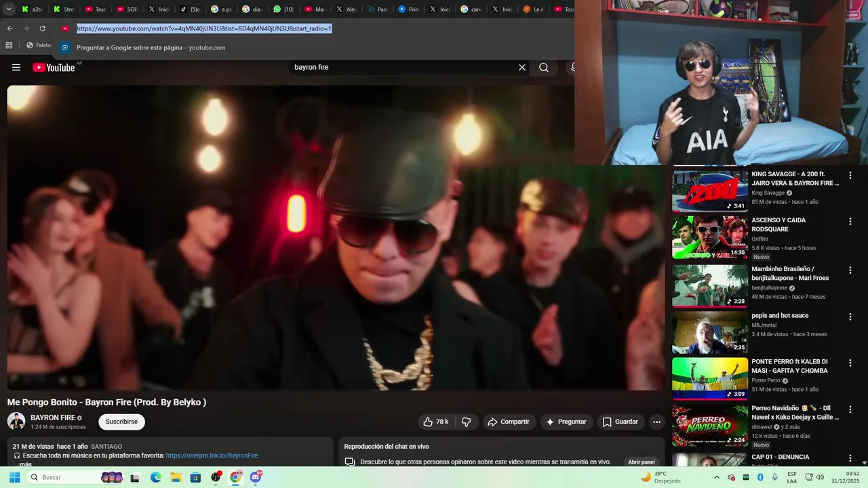Open Discord from the taskbar
Screen dimensions: 868x488
coord(256,477)
